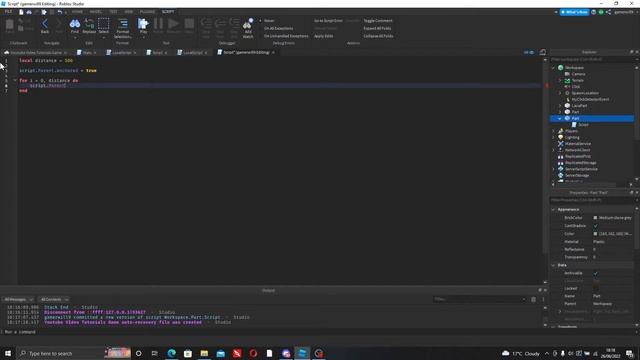This screenshot has width=640, height=360.
Task: Click the Color property swatch
Action: coord(595,233)
